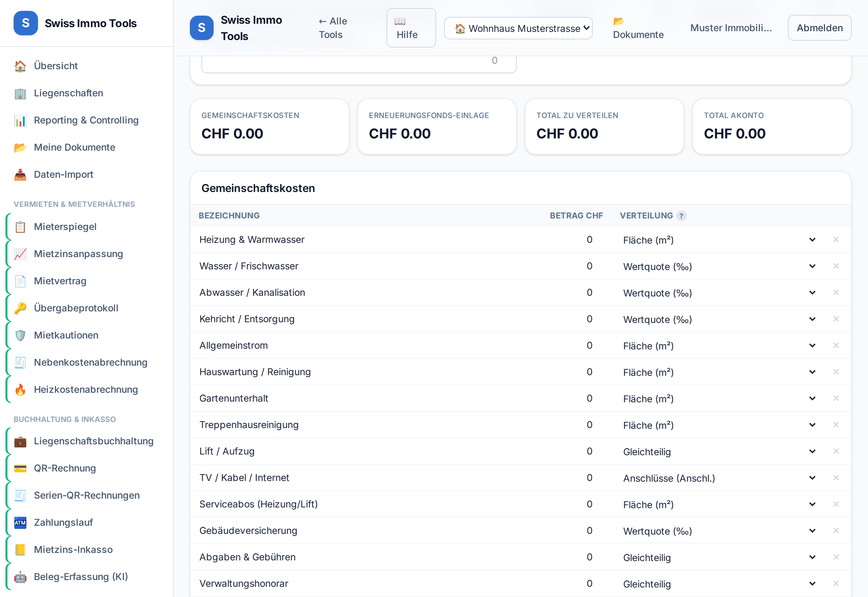Click the Verteilung help question mark
This screenshot has height=597, width=868.
(x=681, y=216)
